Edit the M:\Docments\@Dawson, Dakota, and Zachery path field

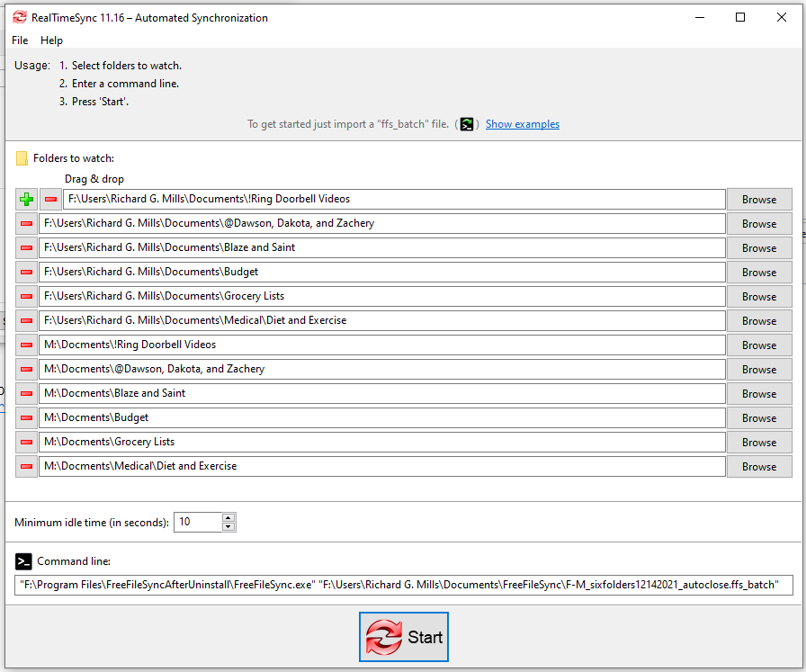[x=382, y=369]
